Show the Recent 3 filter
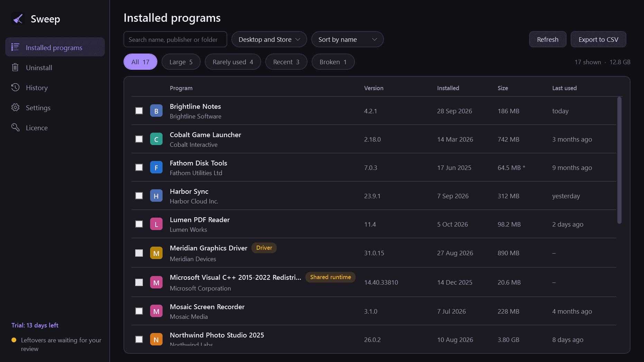 pos(286,62)
